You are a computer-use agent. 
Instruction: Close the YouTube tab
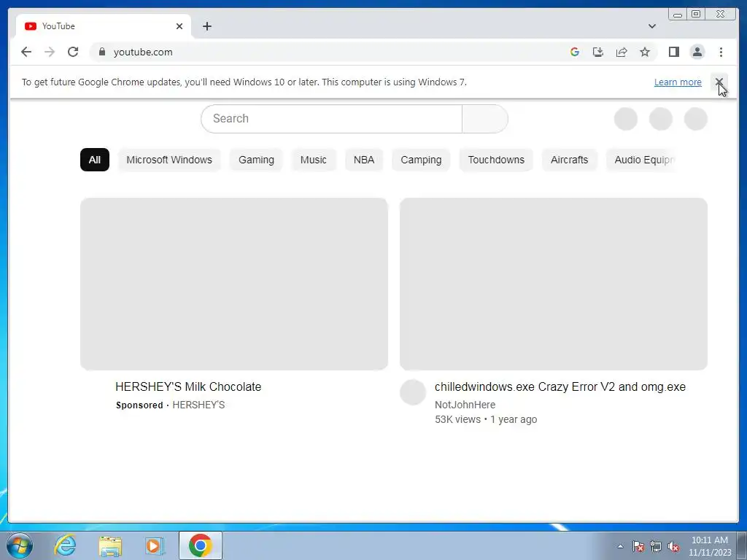pyautogui.click(x=179, y=26)
